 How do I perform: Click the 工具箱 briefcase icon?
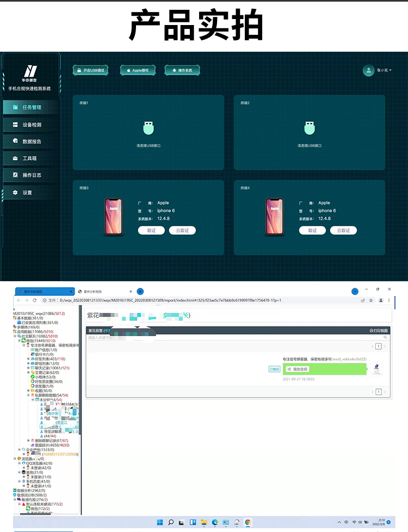point(15,158)
